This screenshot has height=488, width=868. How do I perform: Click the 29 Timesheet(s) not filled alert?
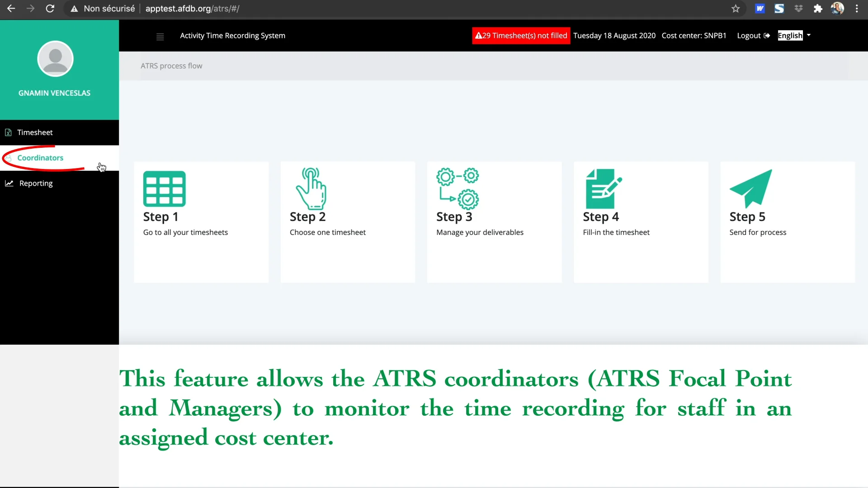point(521,36)
